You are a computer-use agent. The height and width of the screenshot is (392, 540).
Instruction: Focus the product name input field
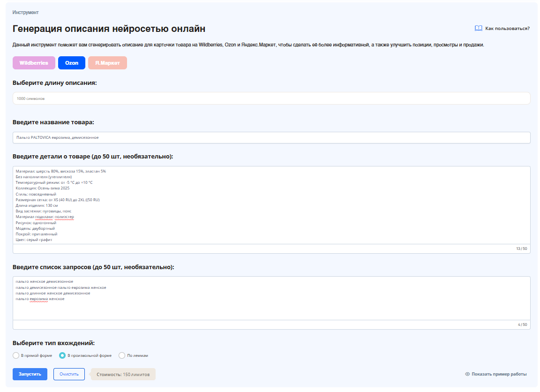click(271, 137)
